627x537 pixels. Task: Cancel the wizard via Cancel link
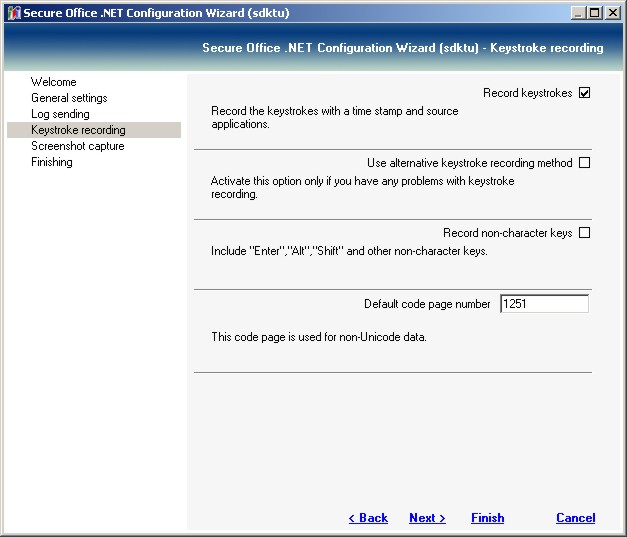coord(575,518)
